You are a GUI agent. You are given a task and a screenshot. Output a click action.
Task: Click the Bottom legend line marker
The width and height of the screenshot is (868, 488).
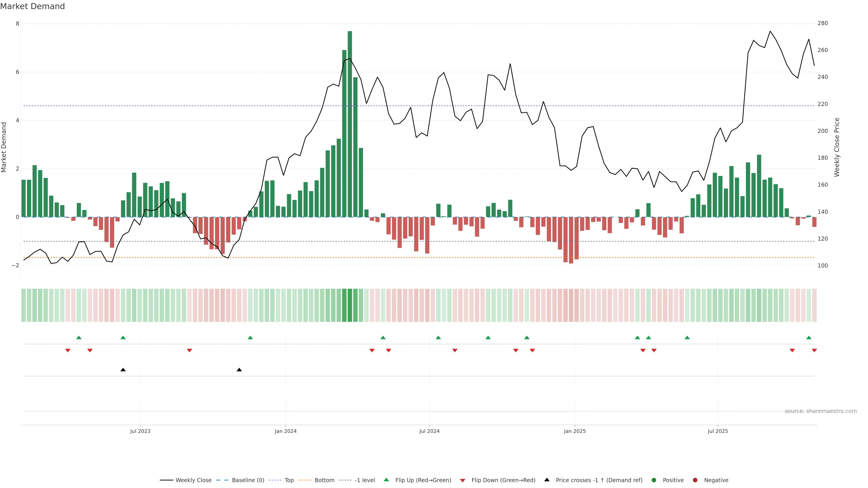pyautogui.click(x=305, y=480)
